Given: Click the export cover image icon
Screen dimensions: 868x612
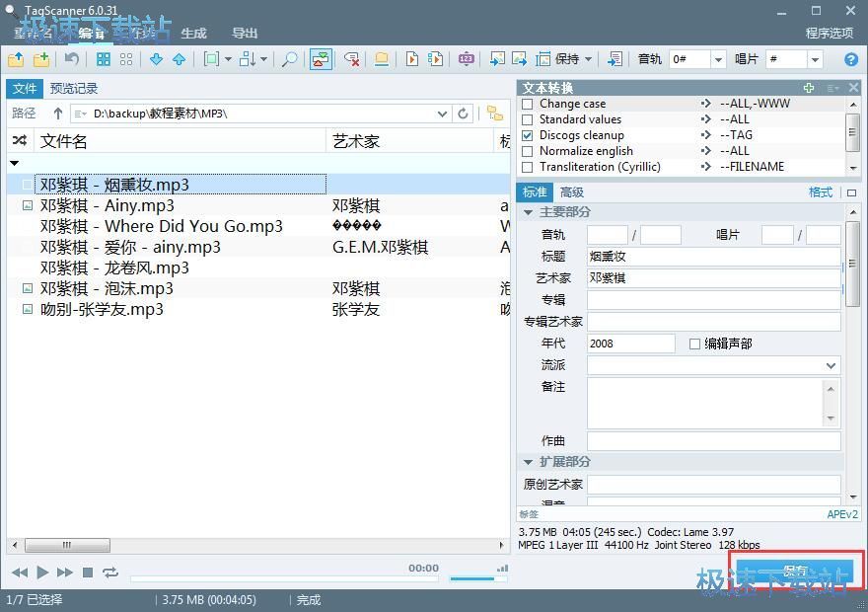Looking at the screenshot, I should pyautogui.click(x=519, y=59).
